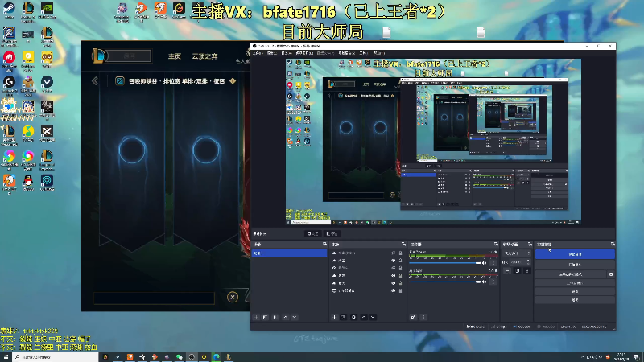Open OBS 工具 (Tools) menu

click(x=365, y=53)
